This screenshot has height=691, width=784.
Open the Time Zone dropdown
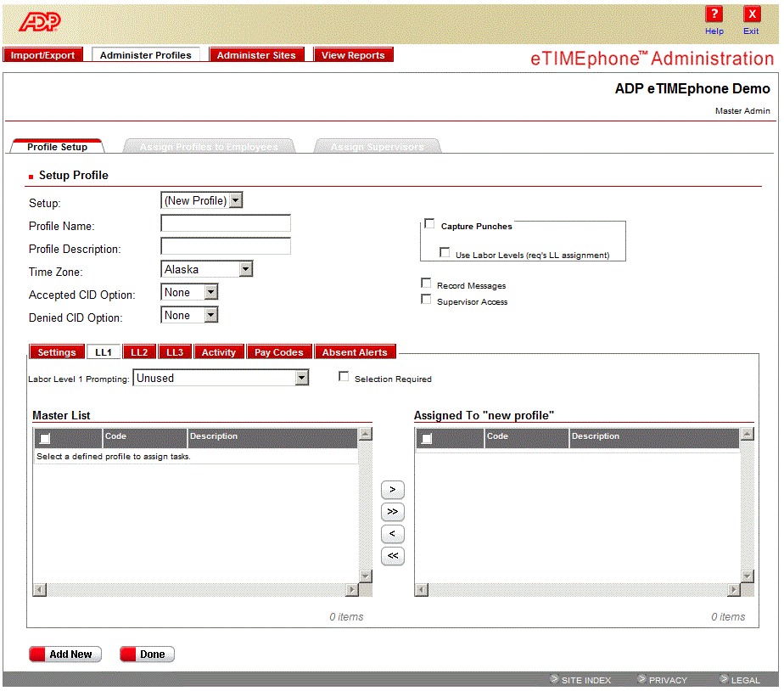207,269
